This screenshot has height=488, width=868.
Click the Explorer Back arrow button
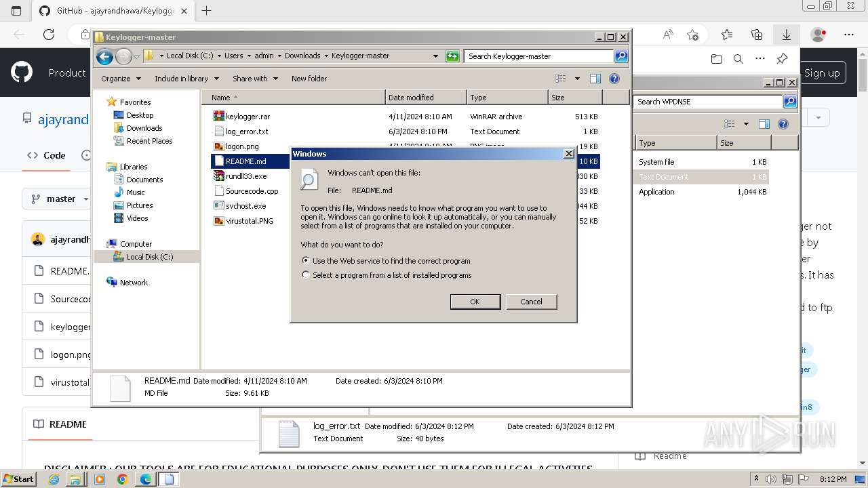coord(104,56)
